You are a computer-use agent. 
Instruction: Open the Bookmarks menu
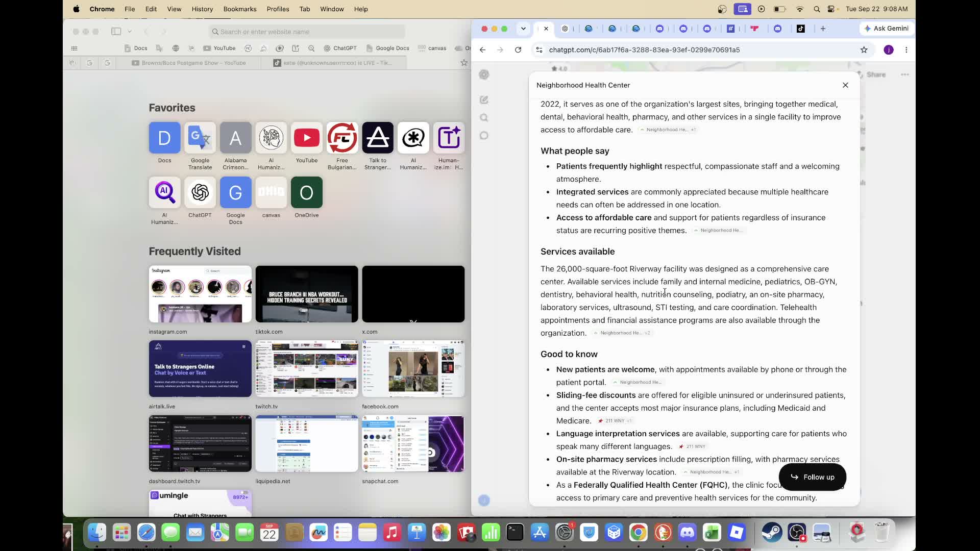(239, 9)
